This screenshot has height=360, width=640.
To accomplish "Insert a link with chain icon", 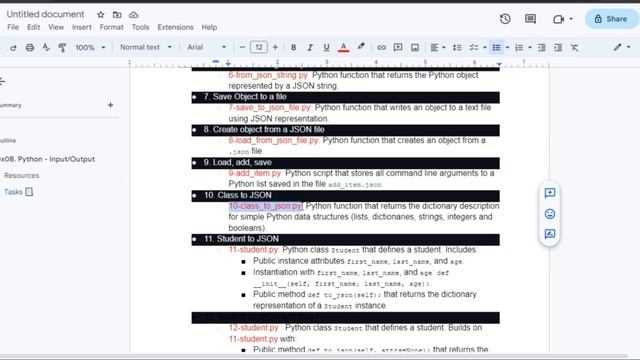I will pyautogui.click(x=381, y=47).
